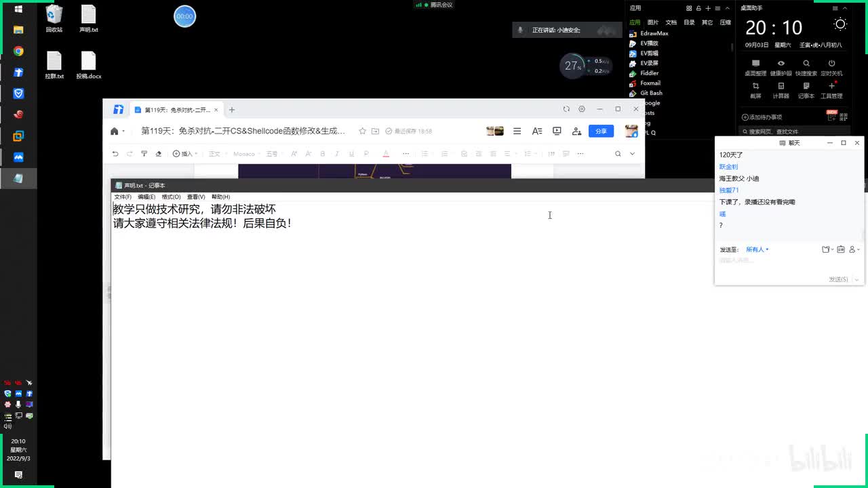This screenshot has height=488, width=868.
Task: Open the Insert (插入) dropdown
Action: pos(185,154)
